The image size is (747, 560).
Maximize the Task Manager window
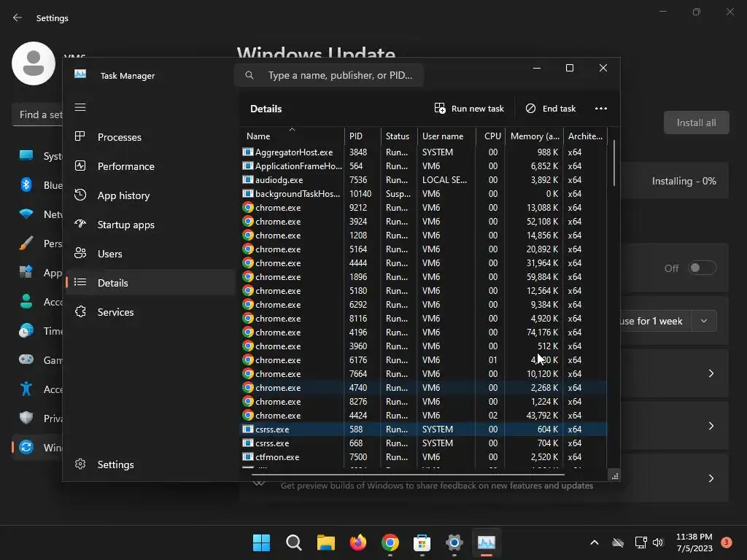[569, 68]
